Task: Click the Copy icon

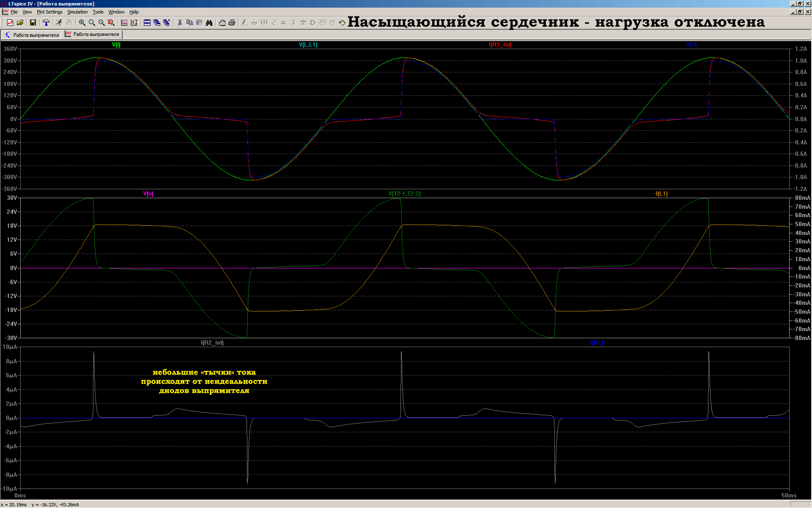Action: click(189, 23)
